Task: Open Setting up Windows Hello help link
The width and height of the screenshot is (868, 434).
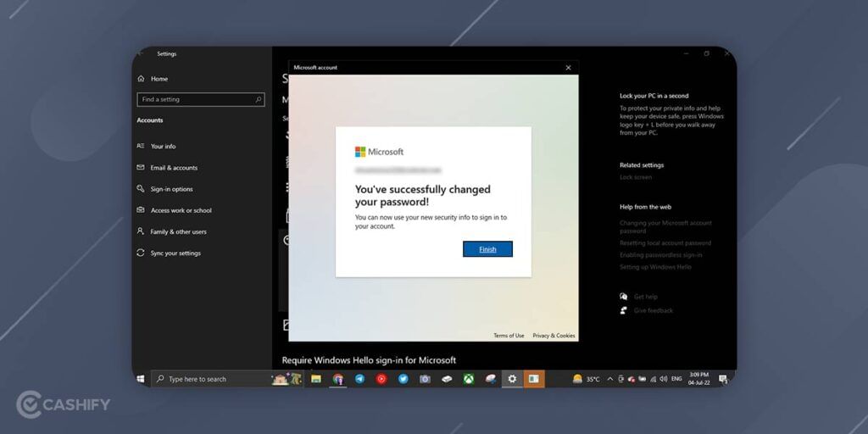Action: [655, 267]
